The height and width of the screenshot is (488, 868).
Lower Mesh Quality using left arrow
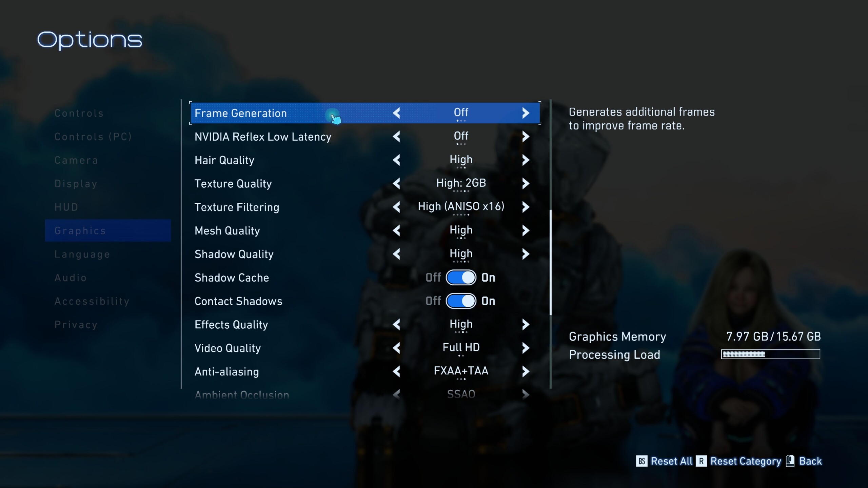point(396,230)
